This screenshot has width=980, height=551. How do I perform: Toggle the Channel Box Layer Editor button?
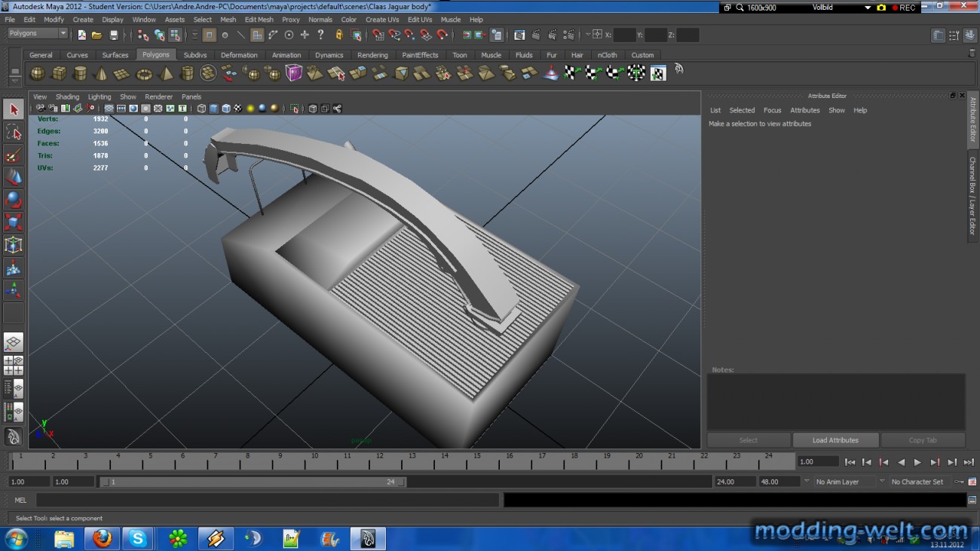[970, 35]
